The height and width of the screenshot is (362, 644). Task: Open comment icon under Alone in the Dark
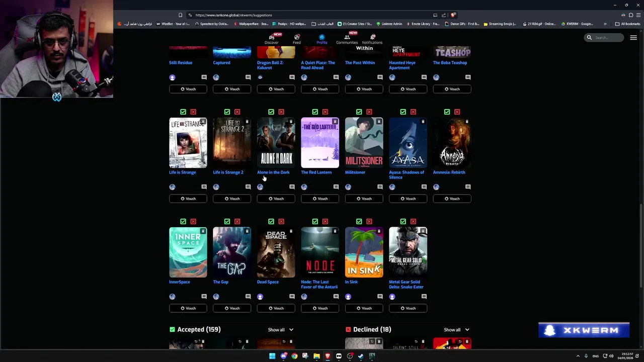[292, 187]
